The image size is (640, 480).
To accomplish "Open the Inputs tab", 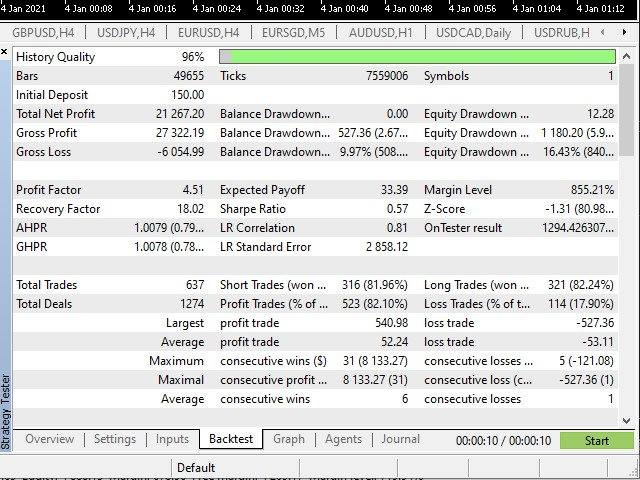I will 172,439.
